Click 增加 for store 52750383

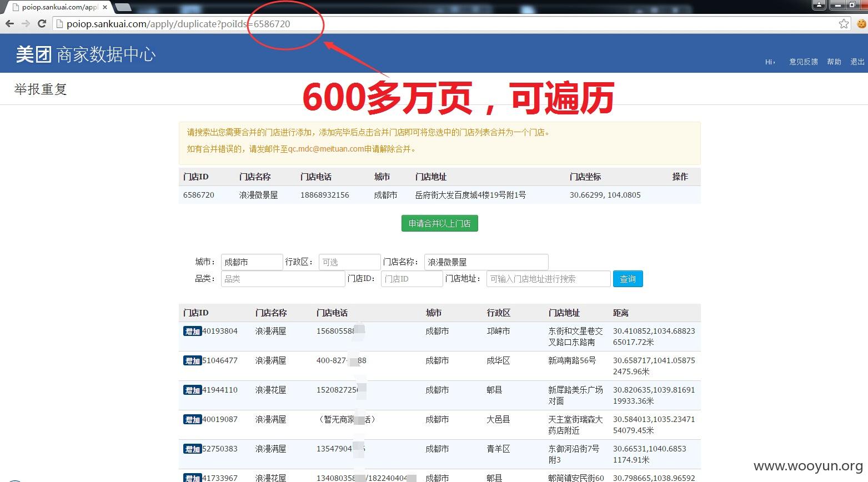tap(192, 449)
